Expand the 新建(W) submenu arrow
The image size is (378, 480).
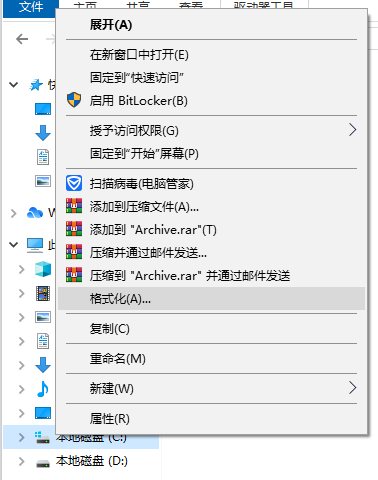coord(352,388)
